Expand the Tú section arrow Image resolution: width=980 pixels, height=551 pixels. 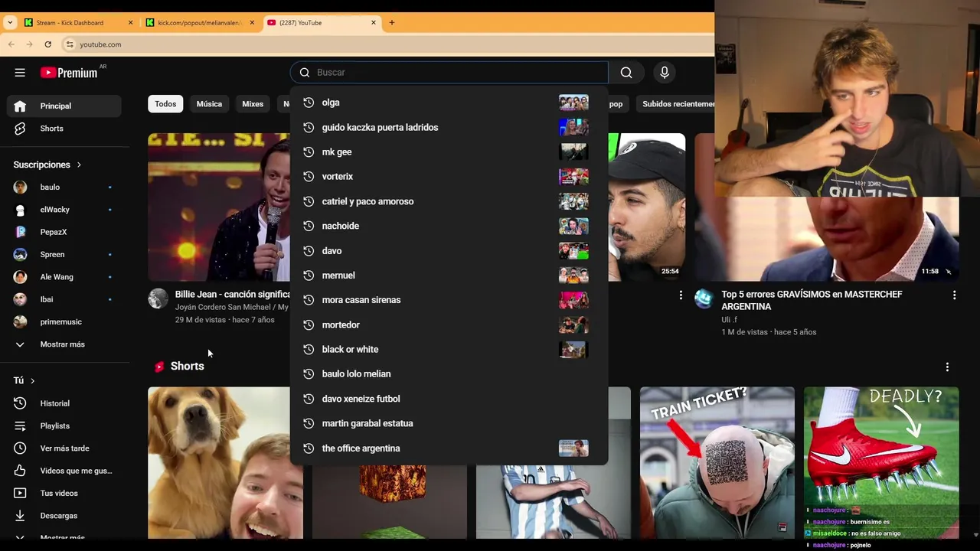point(32,380)
